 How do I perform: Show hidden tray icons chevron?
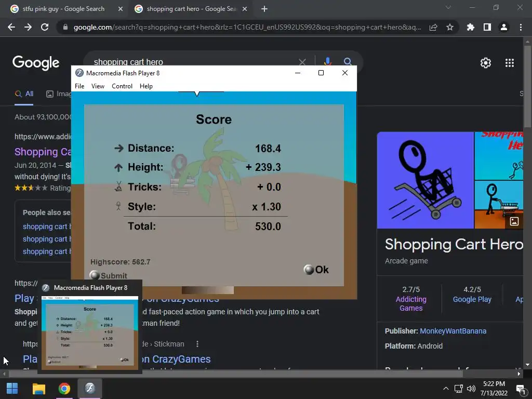coord(446,389)
